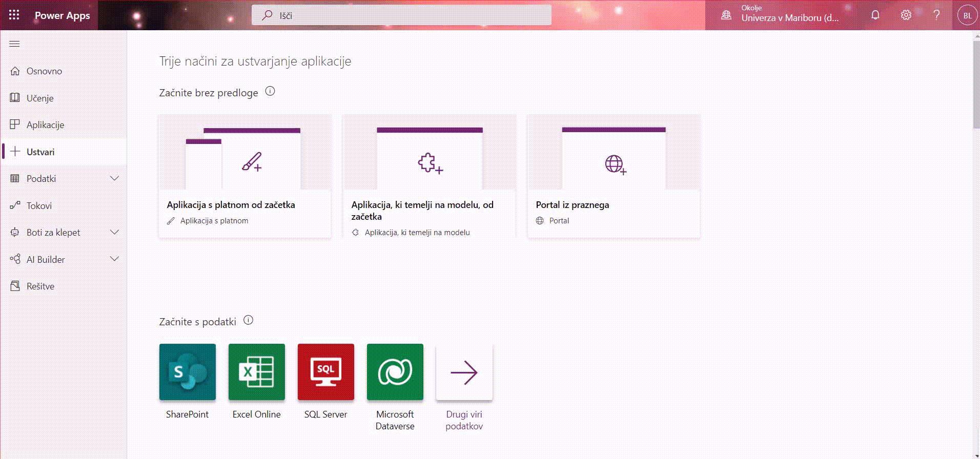Click the Podatki table icon
Screen dimensions: 980x459
click(15, 178)
